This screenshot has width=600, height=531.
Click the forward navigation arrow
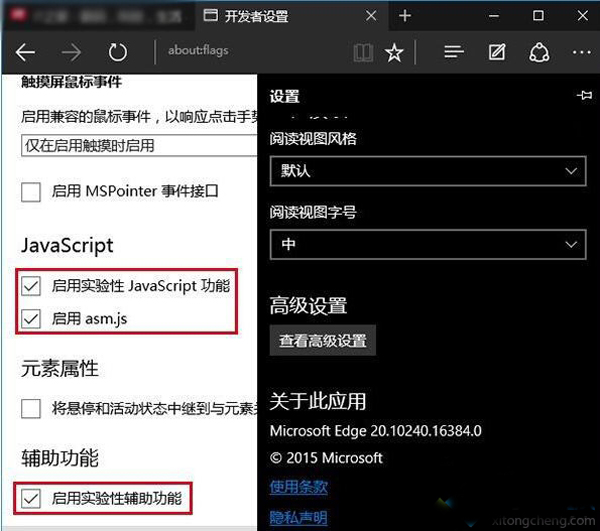[x=72, y=52]
